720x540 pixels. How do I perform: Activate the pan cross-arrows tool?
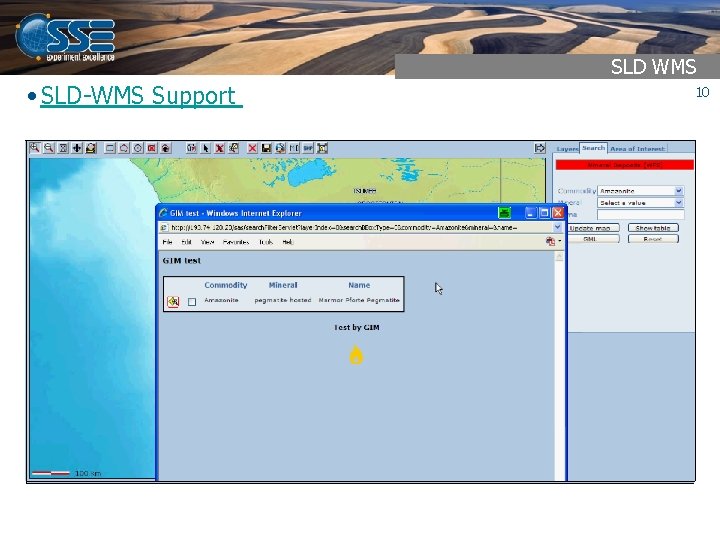click(77, 148)
